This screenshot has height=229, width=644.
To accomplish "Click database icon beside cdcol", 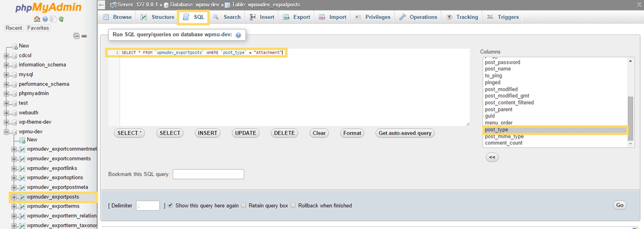I will coord(14,55).
